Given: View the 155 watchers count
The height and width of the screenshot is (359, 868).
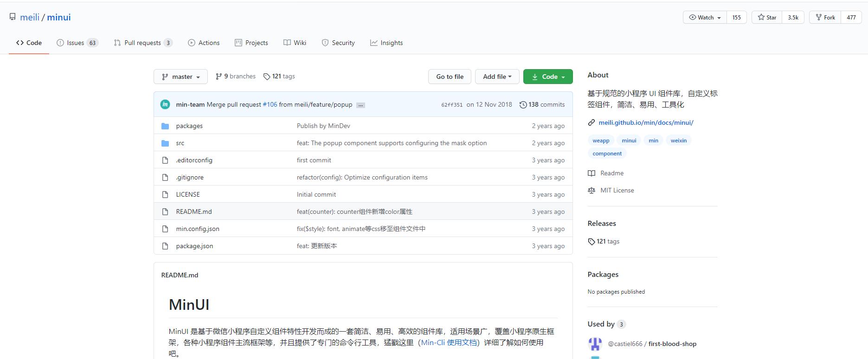Looking at the screenshot, I should pos(736,18).
